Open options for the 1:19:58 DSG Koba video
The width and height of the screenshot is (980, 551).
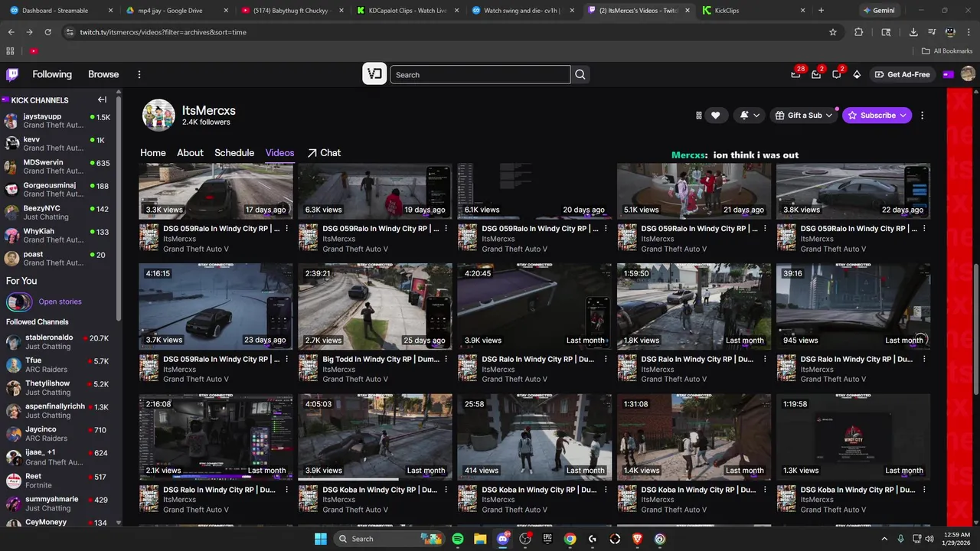click(924, 490)
